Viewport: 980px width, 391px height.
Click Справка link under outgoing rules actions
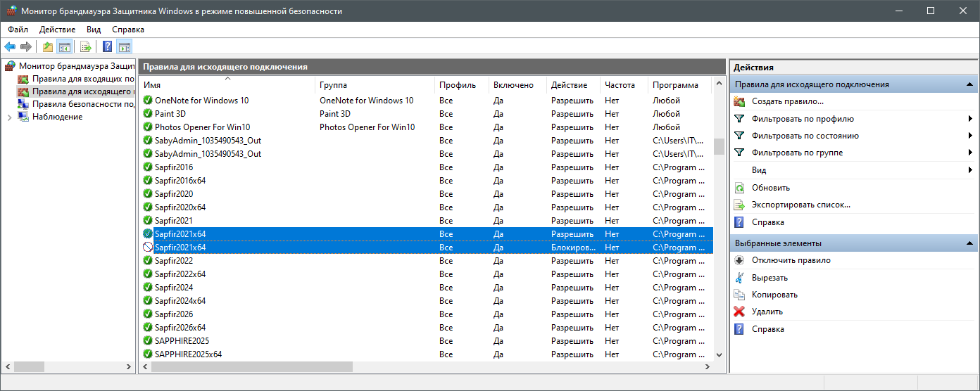[x=768, y=222]
